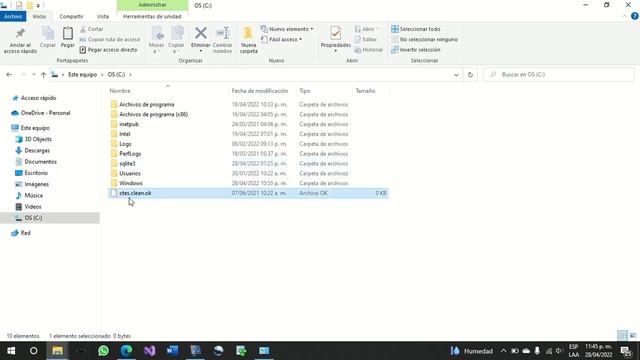
Task: Click the Editar ribbon button
Action: (x=365, y=39)
